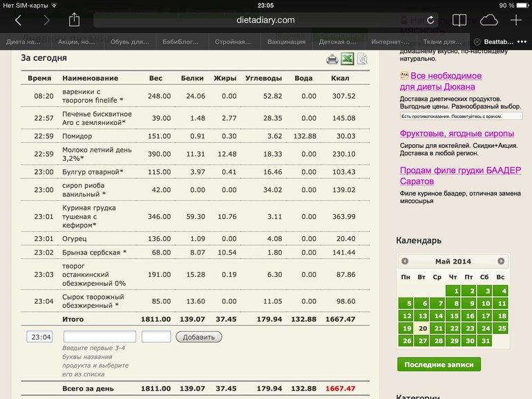Click the printer icon above the table
The width and height of the screenshot is (532, 399).
point(332,59)
